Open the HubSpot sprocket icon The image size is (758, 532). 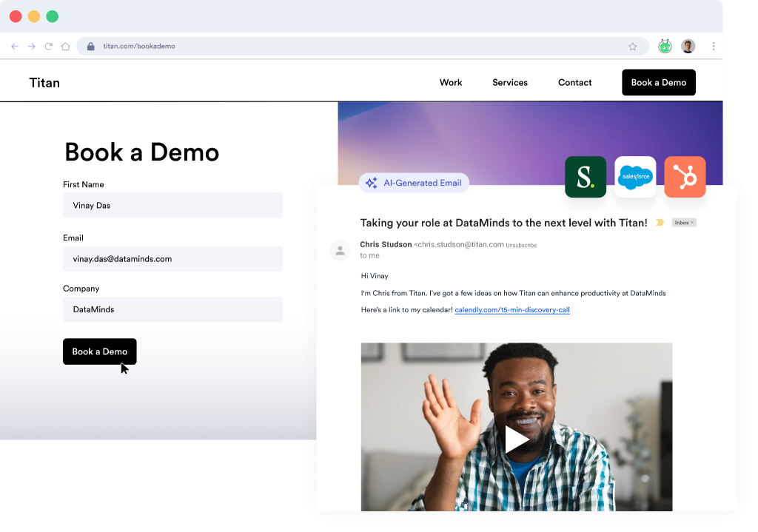point(684,177)
